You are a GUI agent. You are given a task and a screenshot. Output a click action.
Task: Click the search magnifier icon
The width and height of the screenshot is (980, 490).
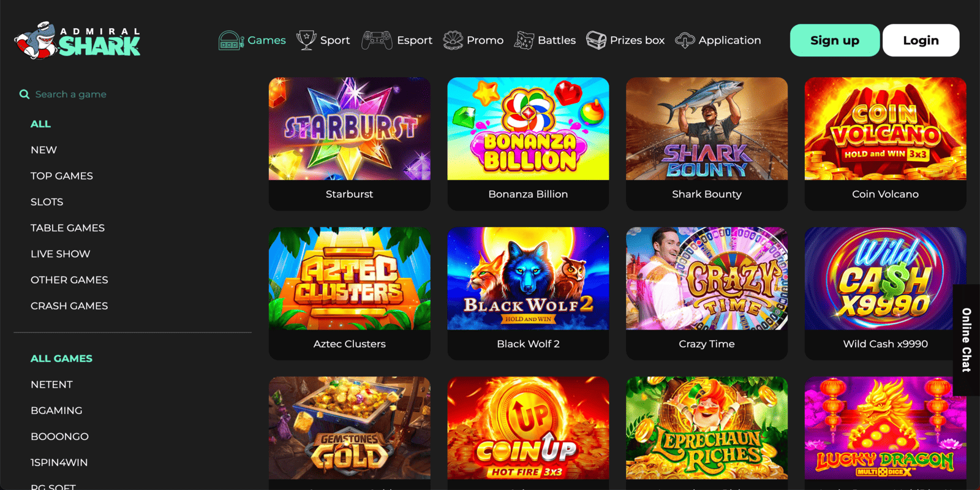click(24, 94)
